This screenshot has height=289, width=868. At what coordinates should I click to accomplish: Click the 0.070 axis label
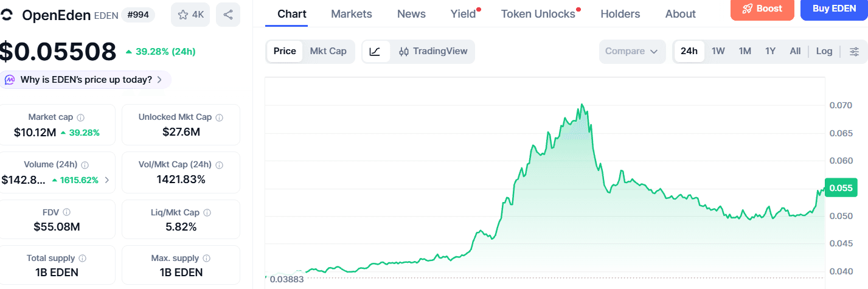tap(841, 105)
